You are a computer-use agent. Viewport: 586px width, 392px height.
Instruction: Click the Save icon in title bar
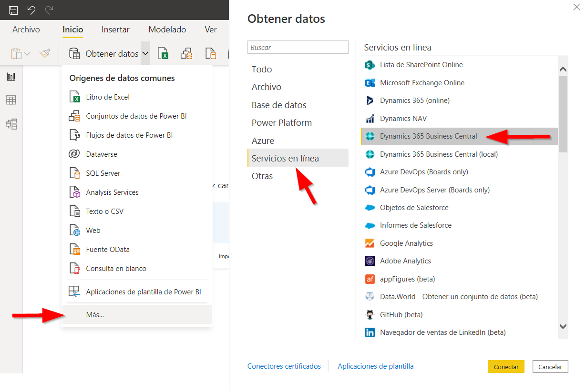pos(14,10)
